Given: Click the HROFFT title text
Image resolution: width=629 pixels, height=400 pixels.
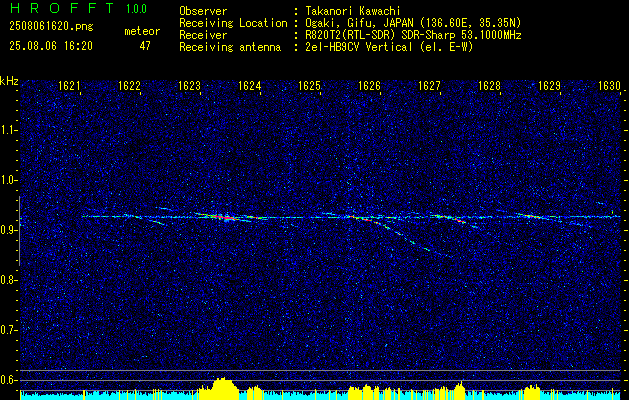Looking at the screenshot, I should point(61,8).
